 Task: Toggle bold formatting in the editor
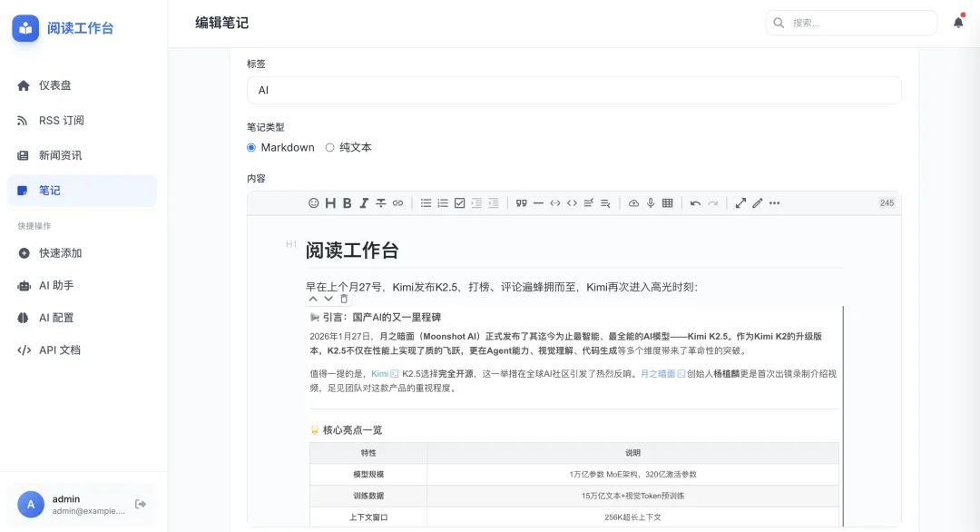pos(347,203)
